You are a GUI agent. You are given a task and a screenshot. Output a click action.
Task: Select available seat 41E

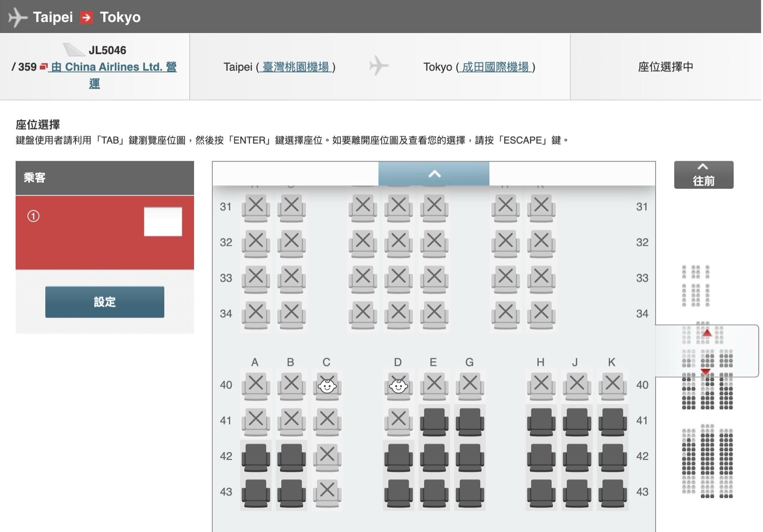[x=433, y=421]
